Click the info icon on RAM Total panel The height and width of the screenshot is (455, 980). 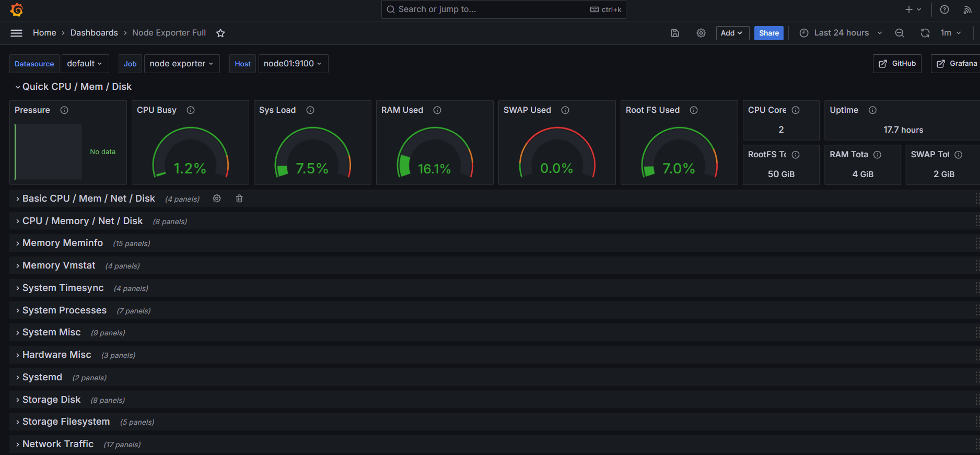[877, 155]
